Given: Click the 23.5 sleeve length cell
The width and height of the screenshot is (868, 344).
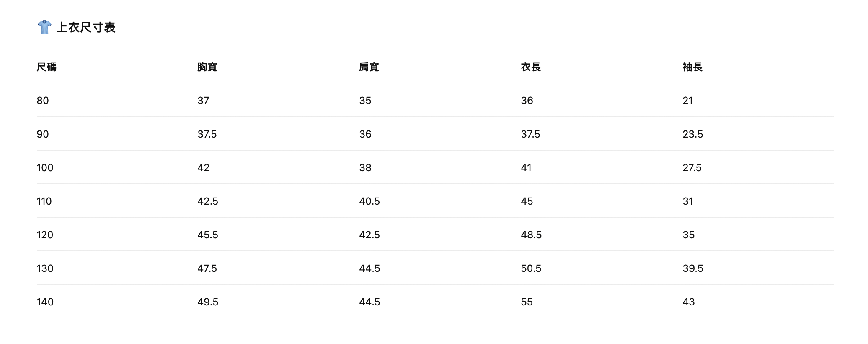Looking at the screenshot, I should (x=693, y=134).
